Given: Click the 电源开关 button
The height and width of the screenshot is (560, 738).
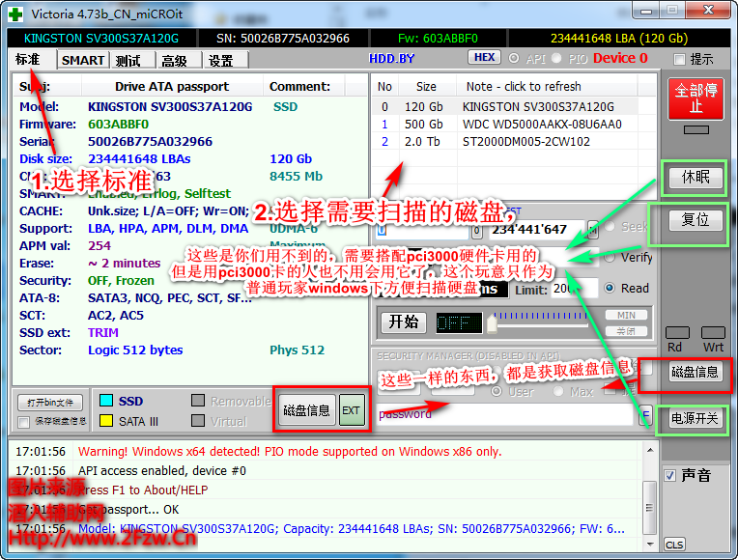Looking at the screenshot, I should tap(695, 418).
